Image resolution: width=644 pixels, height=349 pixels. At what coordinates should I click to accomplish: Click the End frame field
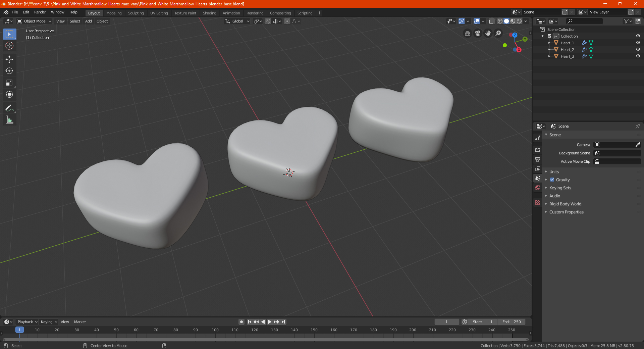(x=512, y=322)
